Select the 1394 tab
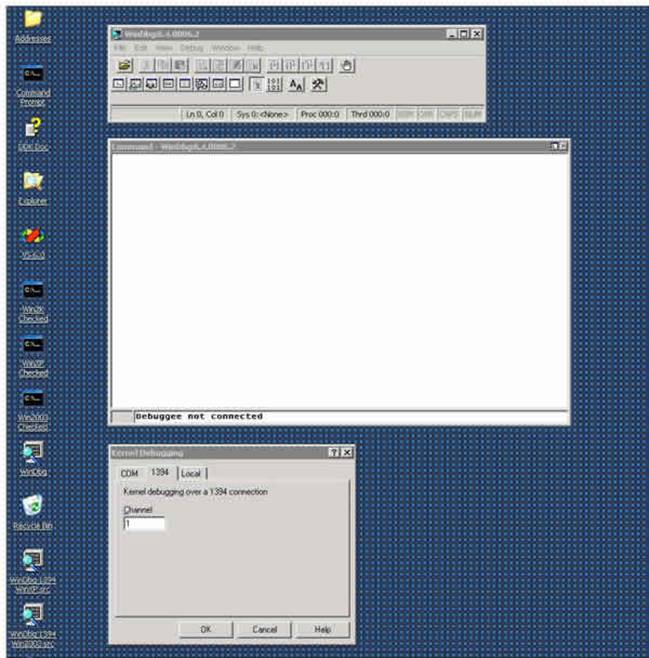Screen dimensions: 649x658 tap(159, 472)
